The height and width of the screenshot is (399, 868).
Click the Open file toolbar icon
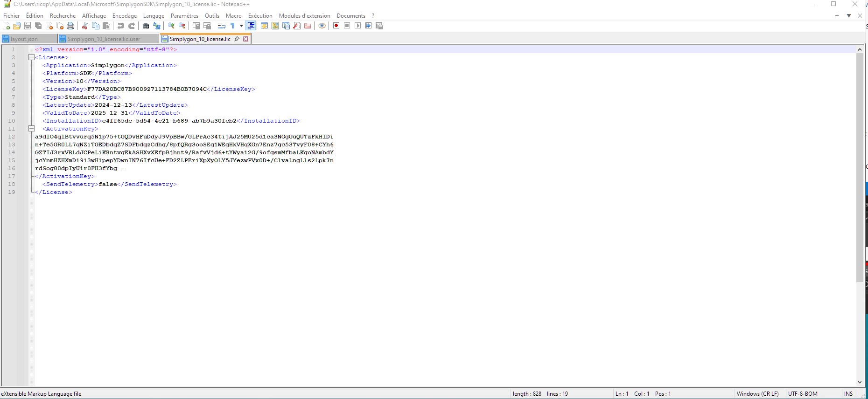click(x=17, y=26)
